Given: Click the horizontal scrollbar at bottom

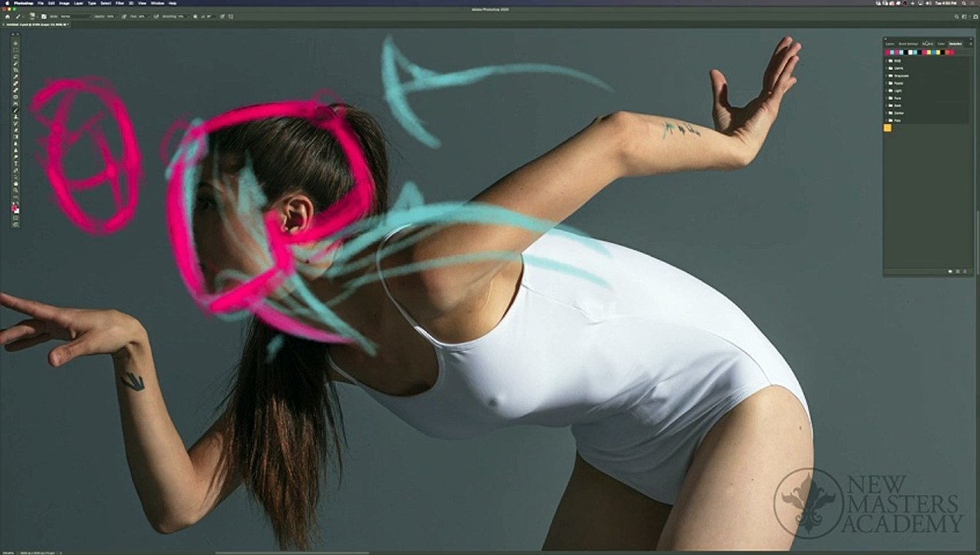Looking at the screenshot, I should pos(292,553).
